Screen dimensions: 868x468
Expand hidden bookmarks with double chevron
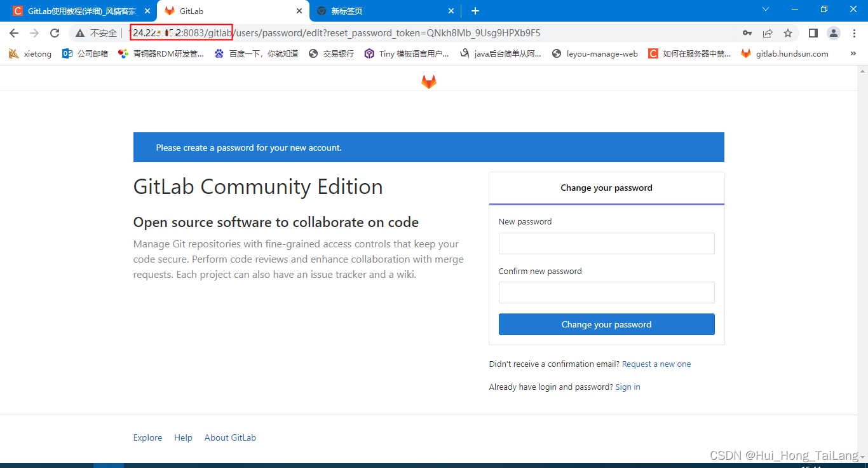click(853, 54)
